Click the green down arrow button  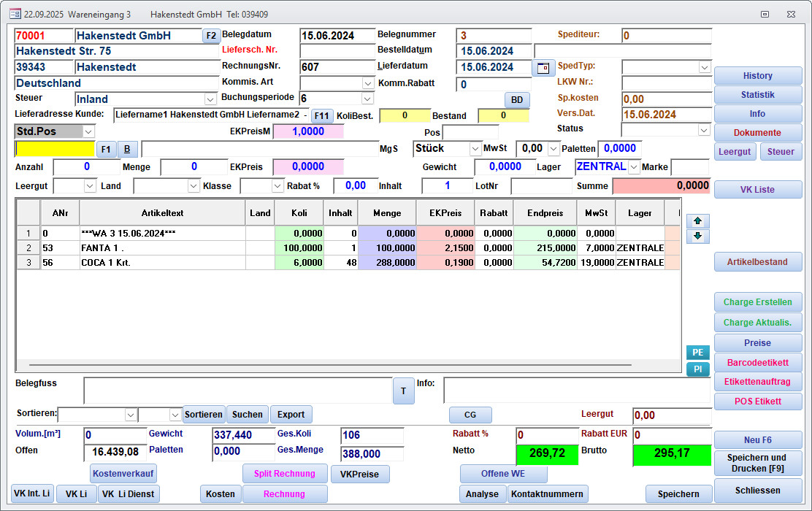click(x=697, y=237)
